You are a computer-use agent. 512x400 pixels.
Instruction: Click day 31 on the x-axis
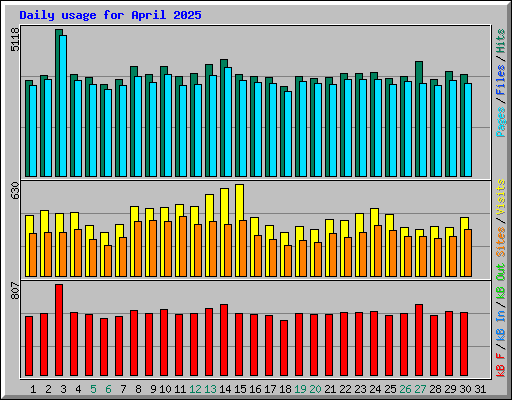[x=480, y=389]
